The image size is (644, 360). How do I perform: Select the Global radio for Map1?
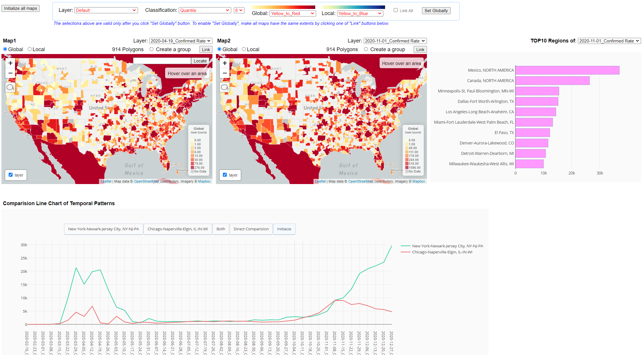point(5,49)
